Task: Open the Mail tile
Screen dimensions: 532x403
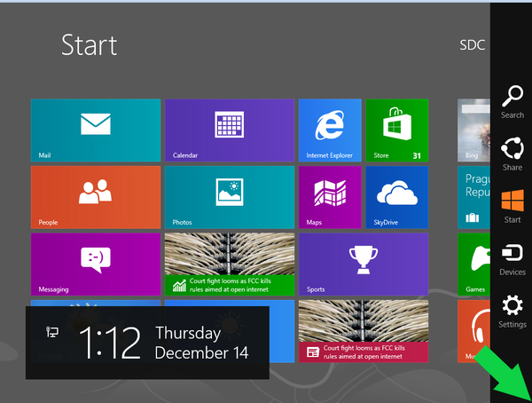Action: [x=96, y=130]
